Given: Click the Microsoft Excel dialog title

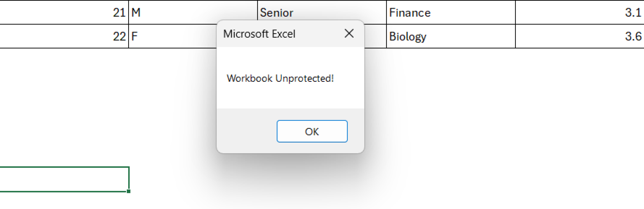Looking at the screenshot, I should click(x=259, y=34).
